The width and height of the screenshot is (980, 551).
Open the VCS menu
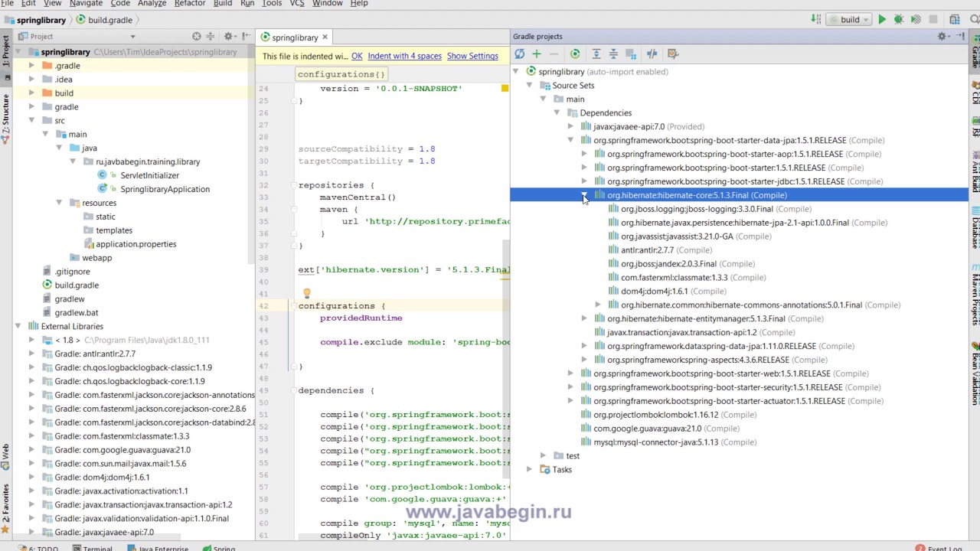pos(297,4)
